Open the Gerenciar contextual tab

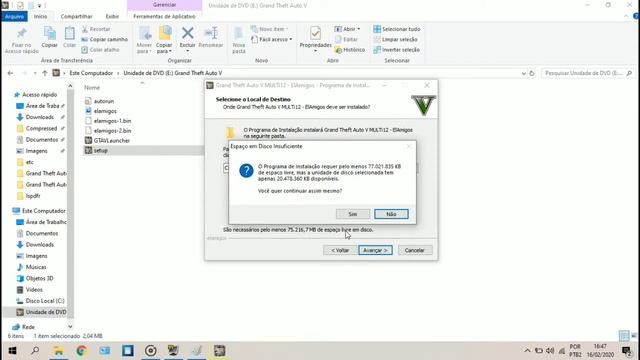point(164,5)
